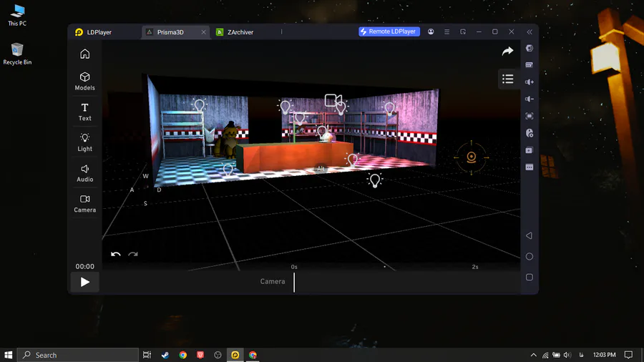The image size is (644, 362).
Task: Select the light bulb above the left shelf
Action: click(199, 105)
